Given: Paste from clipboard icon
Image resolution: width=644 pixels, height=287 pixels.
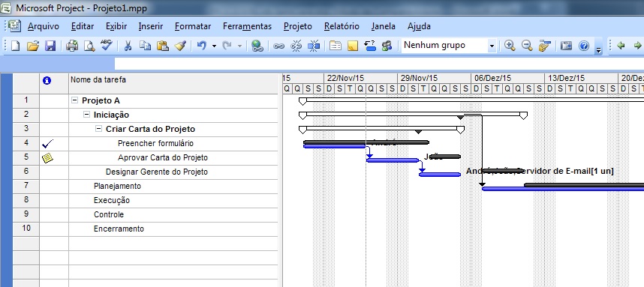Looking at the screenshot, I should point(163,46).
